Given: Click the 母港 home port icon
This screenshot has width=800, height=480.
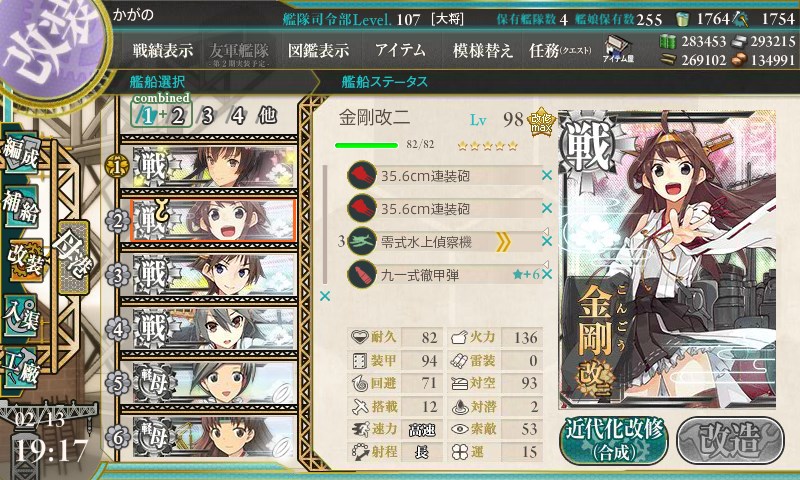Looking at the screenshot, I should pos(73,258).
